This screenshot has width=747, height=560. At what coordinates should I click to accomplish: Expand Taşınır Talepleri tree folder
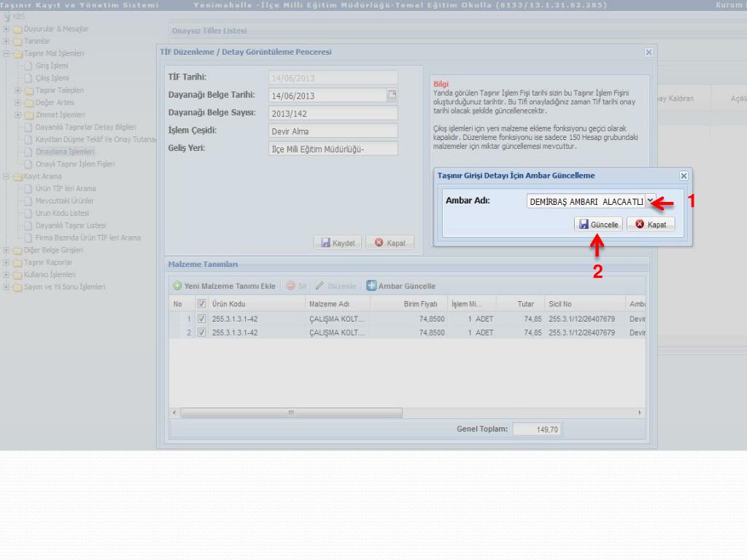pyautogui.click(x=18, y=90)
